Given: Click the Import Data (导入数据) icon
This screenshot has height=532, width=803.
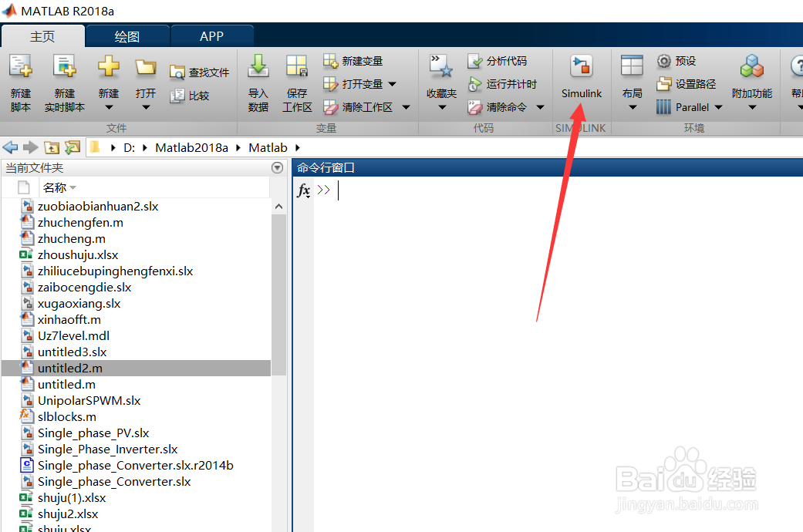Looking at the screenshot, I should point(258,66).
